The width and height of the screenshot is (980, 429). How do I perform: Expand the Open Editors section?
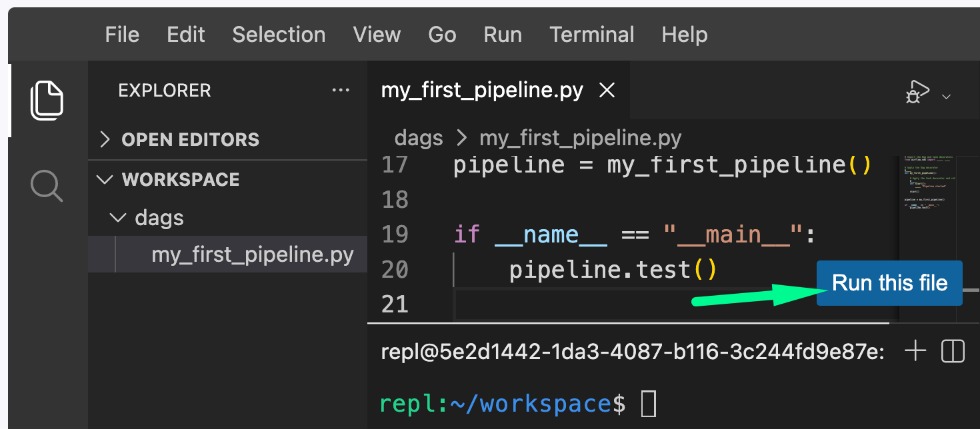(227, 140)
